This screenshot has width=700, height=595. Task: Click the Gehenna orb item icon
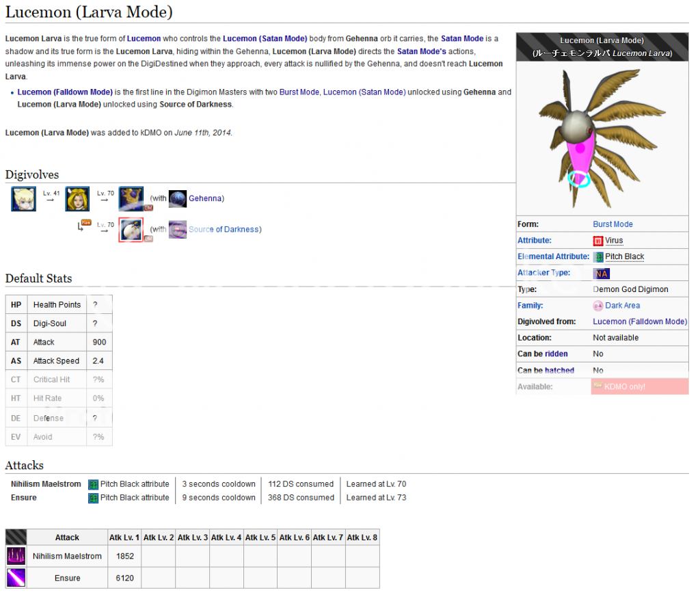178,198
